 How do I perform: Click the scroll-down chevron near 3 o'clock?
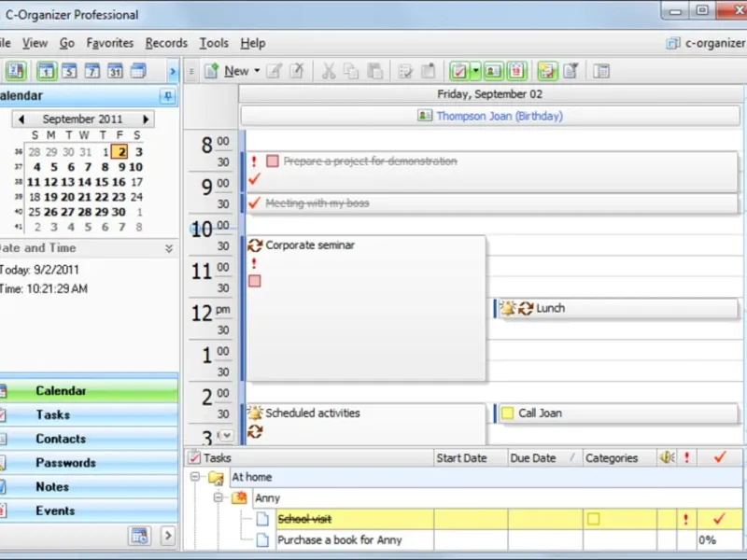pos(226,435)
